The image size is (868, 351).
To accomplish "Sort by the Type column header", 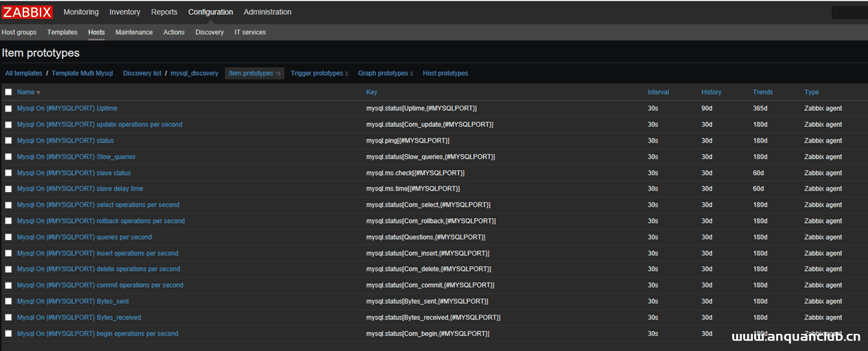I will pyautogui.click(x=812, y=93).
